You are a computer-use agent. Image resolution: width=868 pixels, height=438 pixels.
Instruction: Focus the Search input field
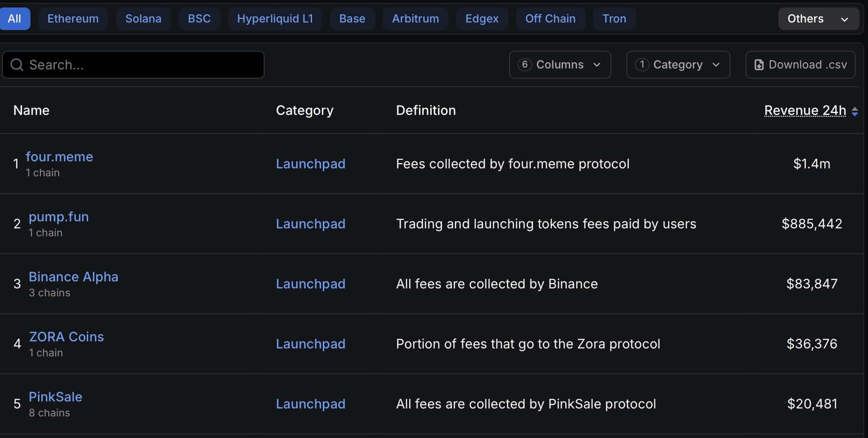point(141,65)
